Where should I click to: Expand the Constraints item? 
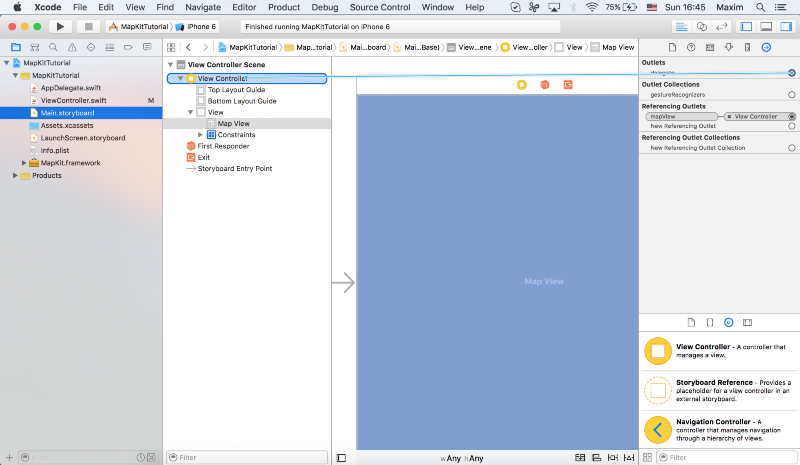click(x=201, y=135)
